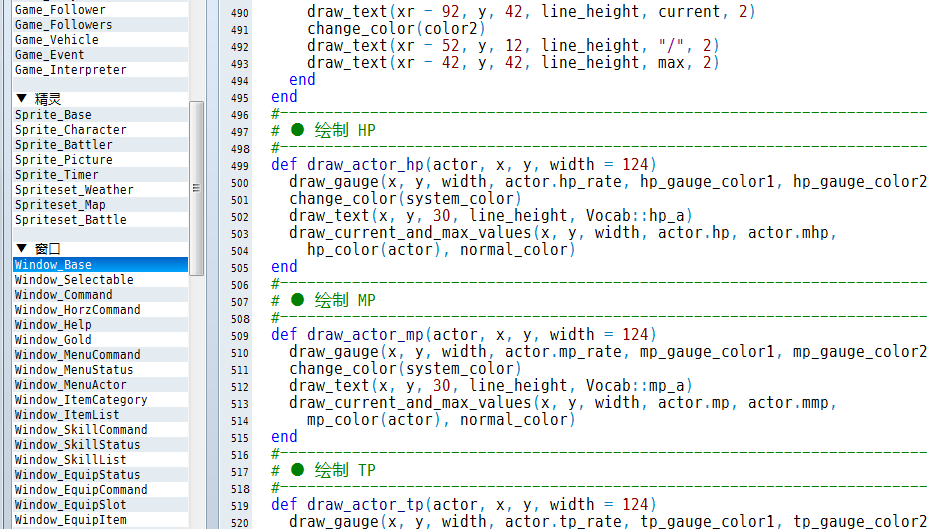Screen dimensions: 927x529
Task: Open the Game_Interpreter script
Action: [x=101, y=70]
